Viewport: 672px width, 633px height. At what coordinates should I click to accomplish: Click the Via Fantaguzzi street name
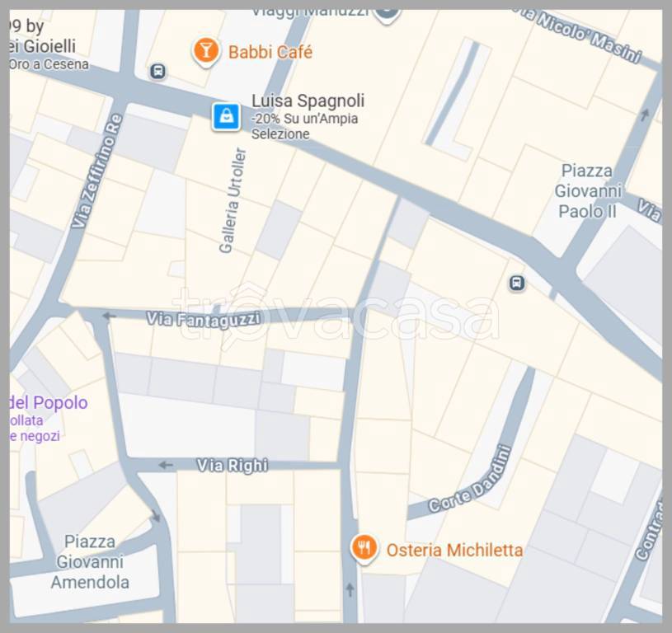(203, 321)
